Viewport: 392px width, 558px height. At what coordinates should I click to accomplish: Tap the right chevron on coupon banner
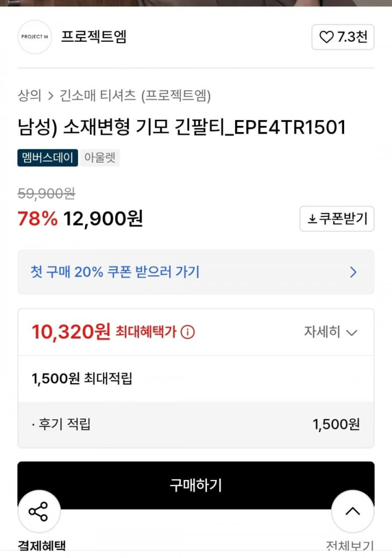coord(354,272)
